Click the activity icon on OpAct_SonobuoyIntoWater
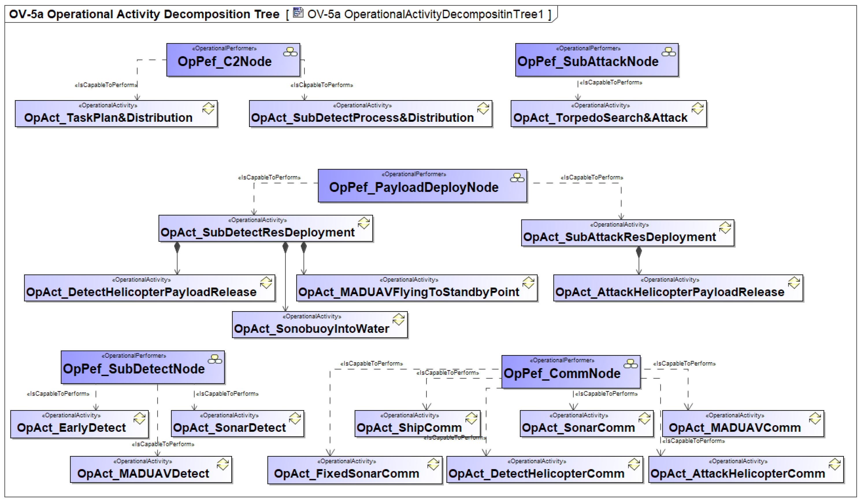 tap(398, 320)
